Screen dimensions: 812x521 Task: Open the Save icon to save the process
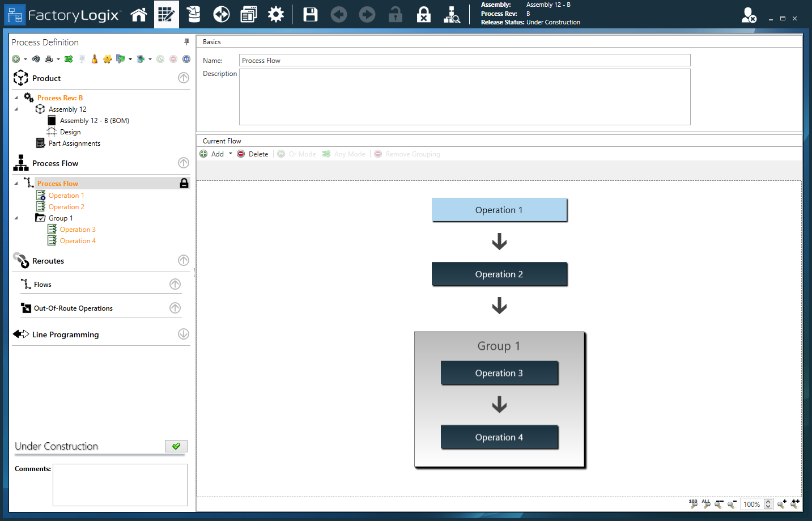pos(310,14)
